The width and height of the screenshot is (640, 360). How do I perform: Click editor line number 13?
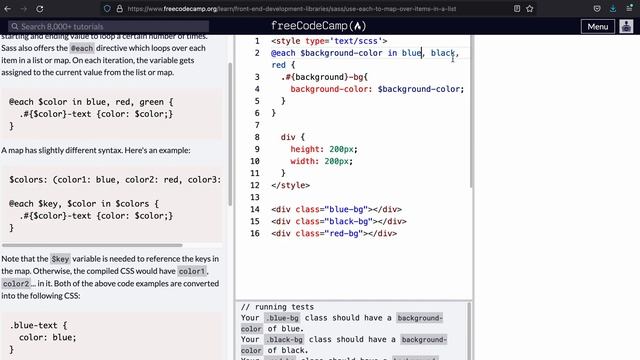pos(255,198)
